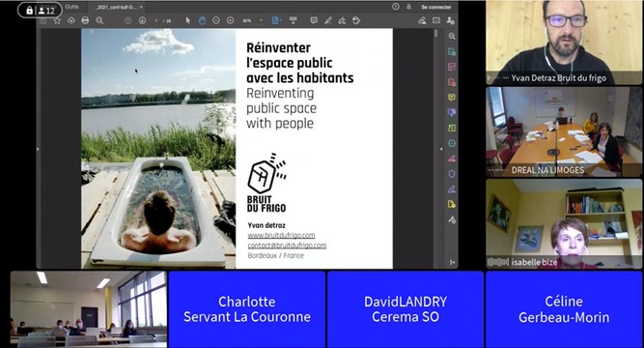The width and height of the screenshot is (644, 348).
Task: Share the document with others icon
Action: (450, 20)
